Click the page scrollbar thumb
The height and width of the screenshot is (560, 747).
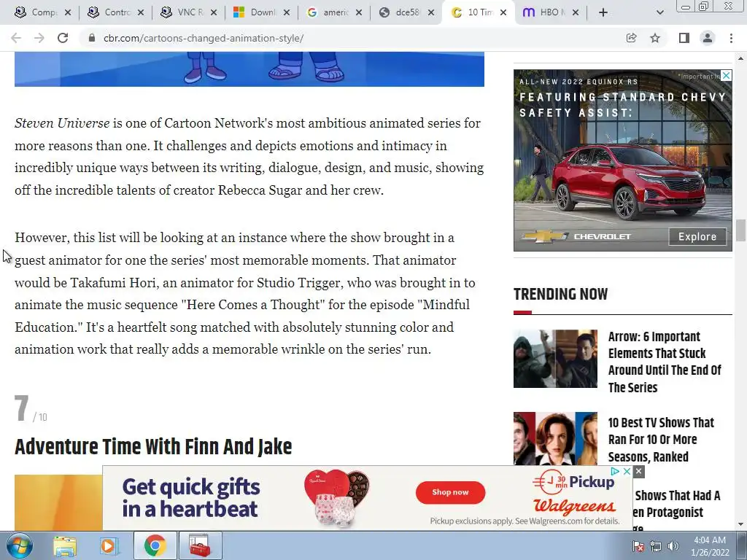(740, 231)
